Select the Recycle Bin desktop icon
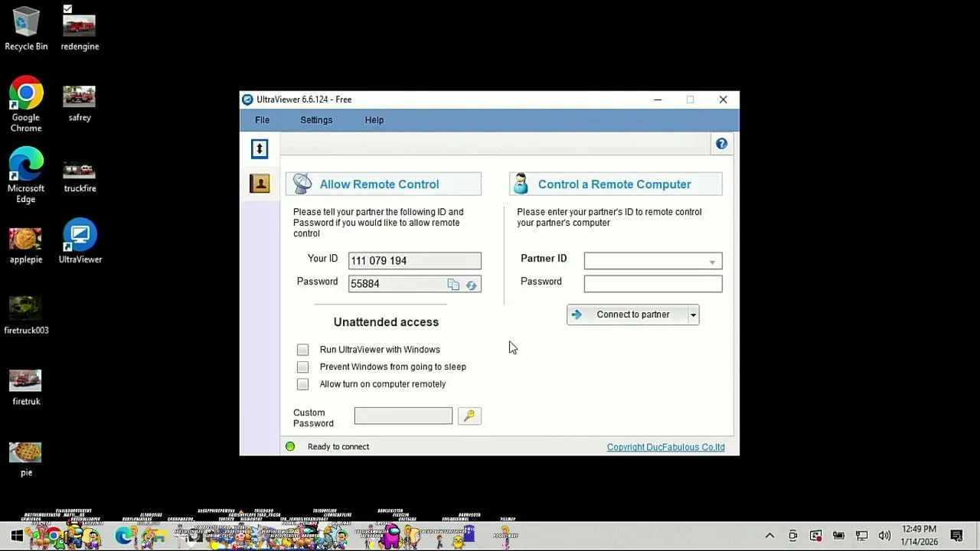This screenshot has height=551, width=980. coord(26,29)
